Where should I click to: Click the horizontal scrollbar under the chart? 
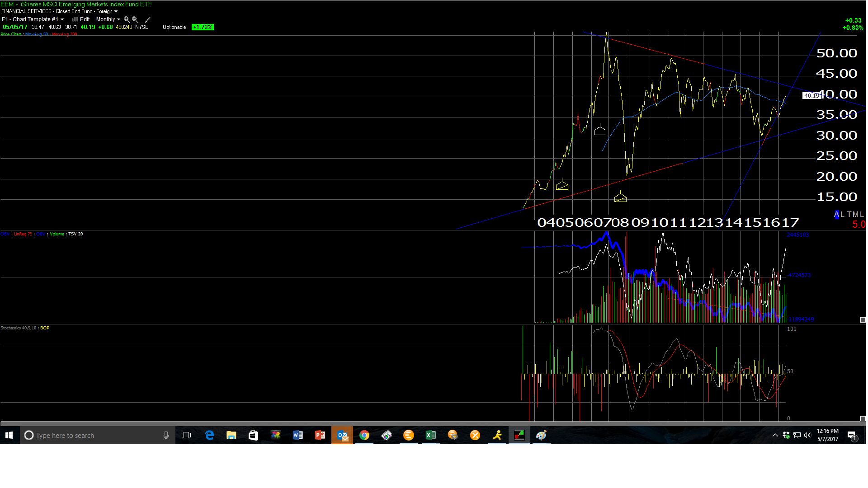433,424
